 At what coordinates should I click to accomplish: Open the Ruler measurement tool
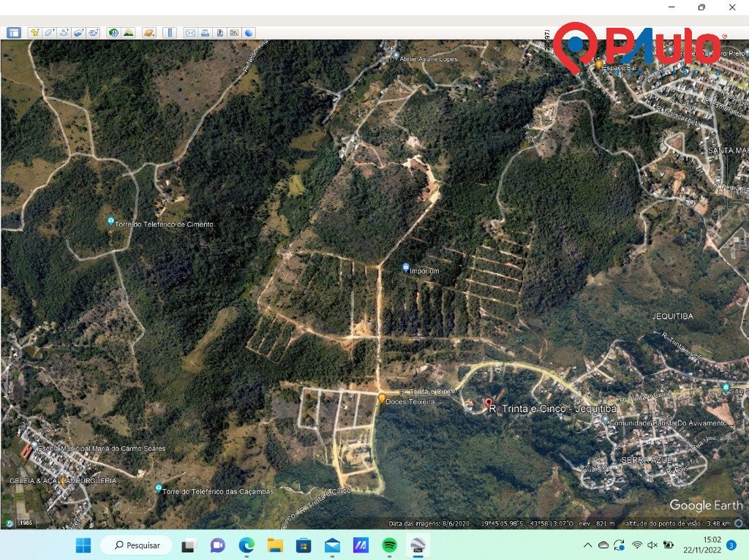[x=169, y=32]
